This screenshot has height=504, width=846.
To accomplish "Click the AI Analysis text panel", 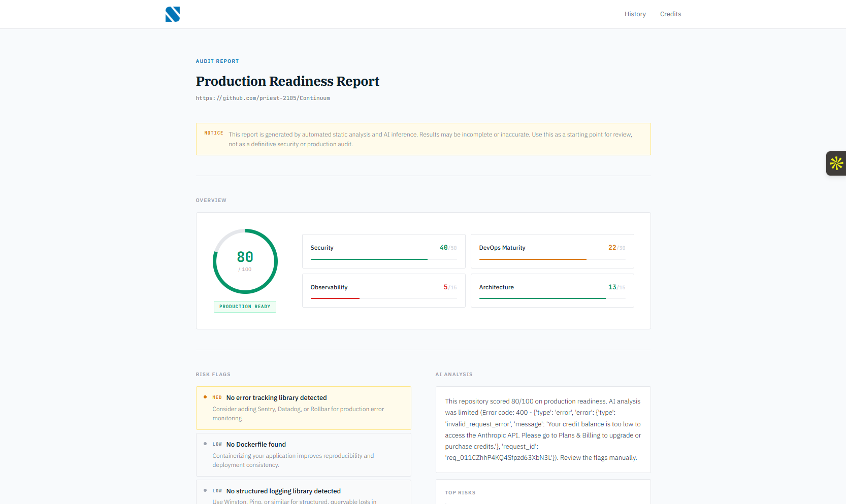I will coord(543,429).
